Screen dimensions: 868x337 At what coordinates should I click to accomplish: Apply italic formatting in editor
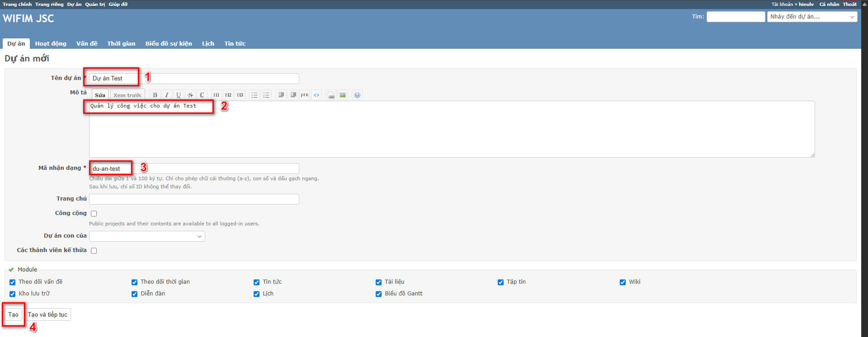click(x=167, y=95)
